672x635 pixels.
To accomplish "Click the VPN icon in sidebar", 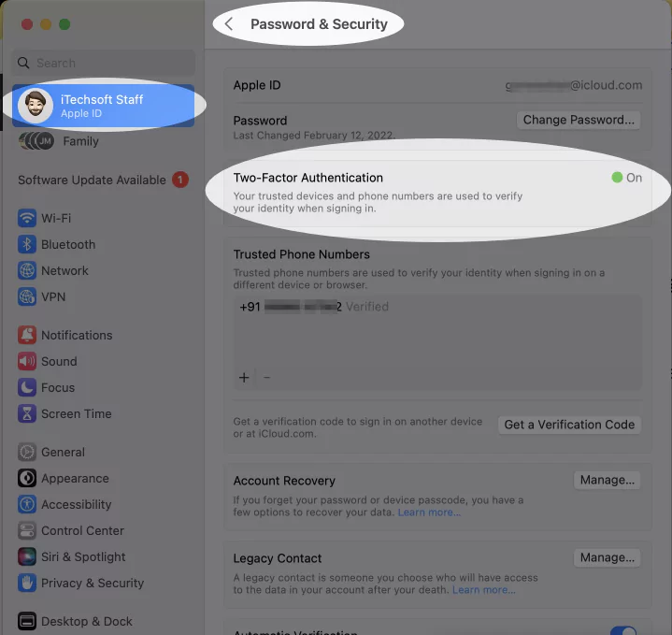I will [26, 296].
